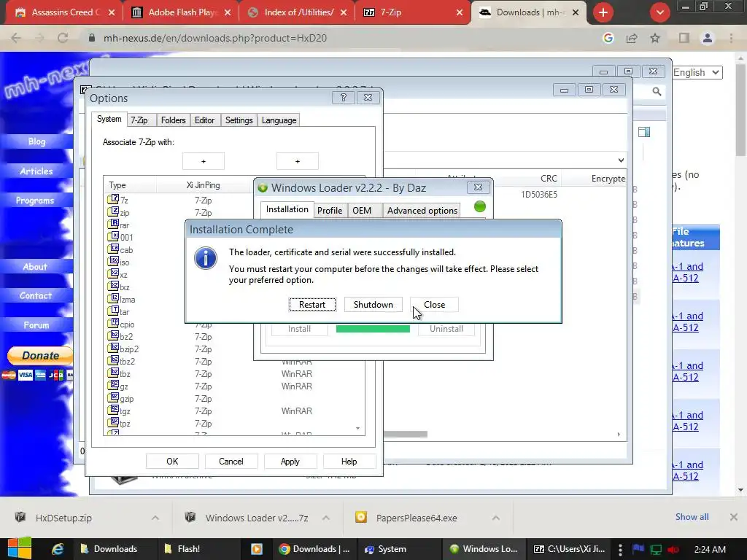Click the Donate button
This screenshot has width=747, height=560.
click(x=40, y=356)
